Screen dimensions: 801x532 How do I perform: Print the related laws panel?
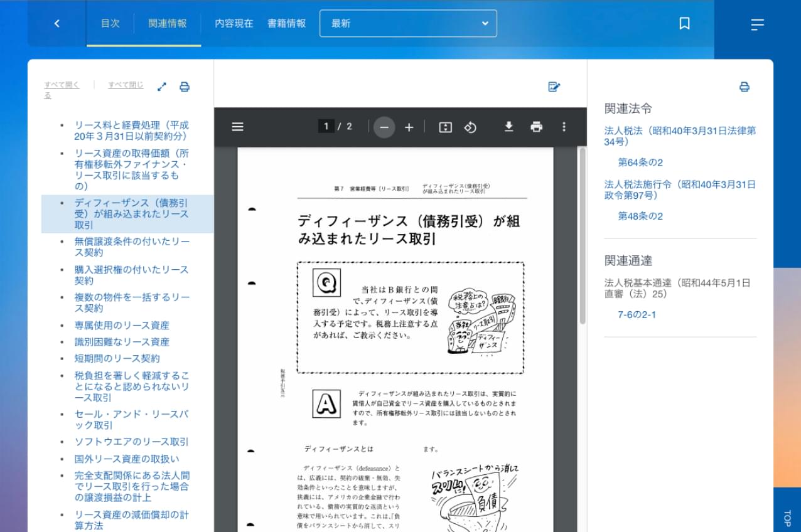pos(745,87)
